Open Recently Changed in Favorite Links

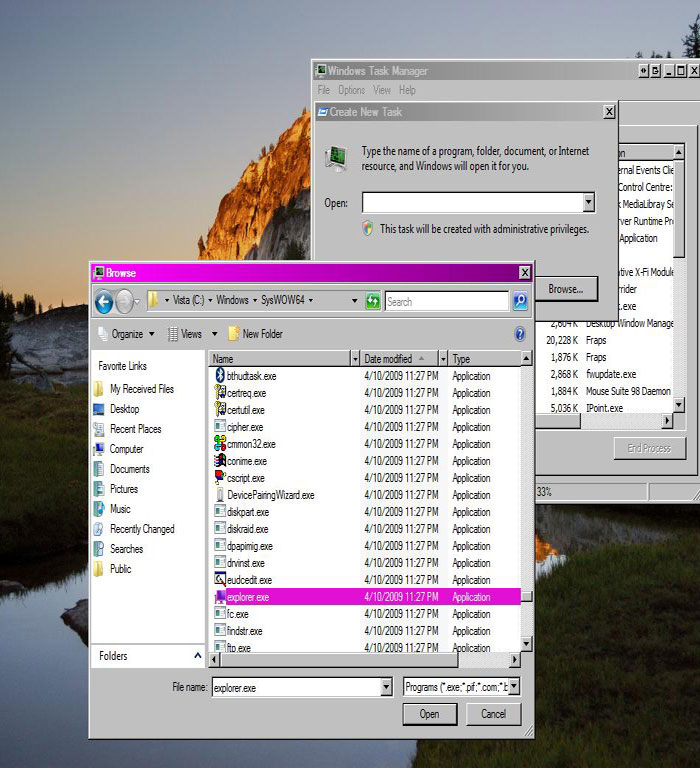134,529
